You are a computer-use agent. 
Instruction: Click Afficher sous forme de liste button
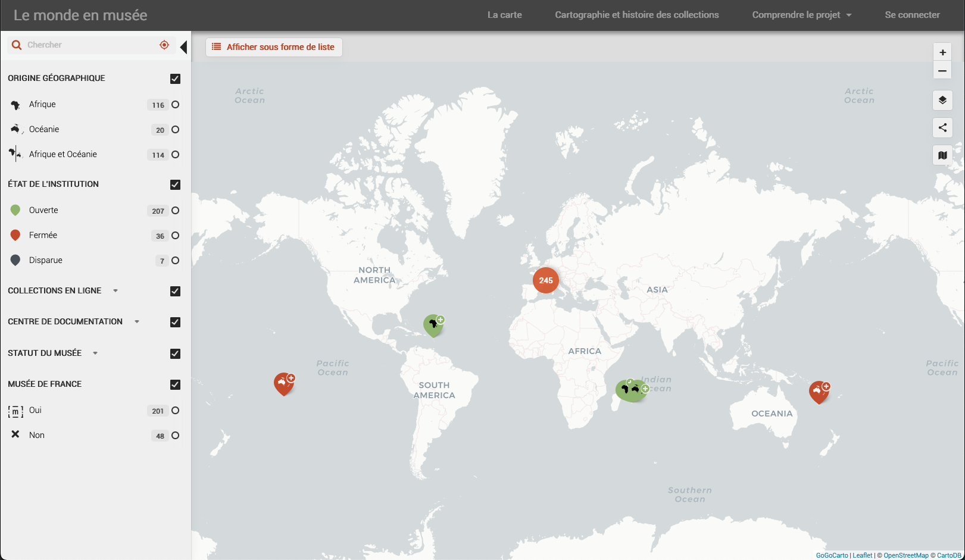274,47
